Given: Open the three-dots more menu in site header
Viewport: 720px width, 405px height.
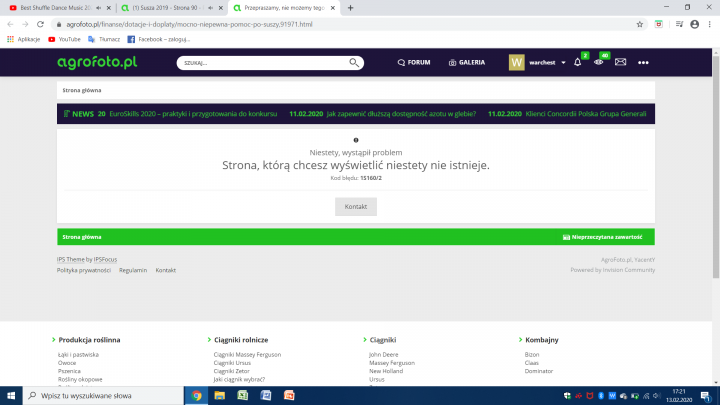Looking at the screenshot, I should point(643,63).
